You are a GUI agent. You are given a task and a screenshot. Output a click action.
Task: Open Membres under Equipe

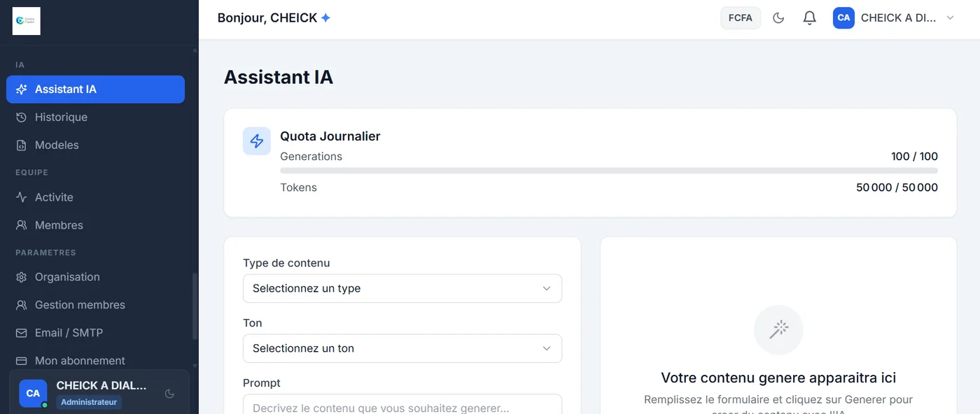95,225
